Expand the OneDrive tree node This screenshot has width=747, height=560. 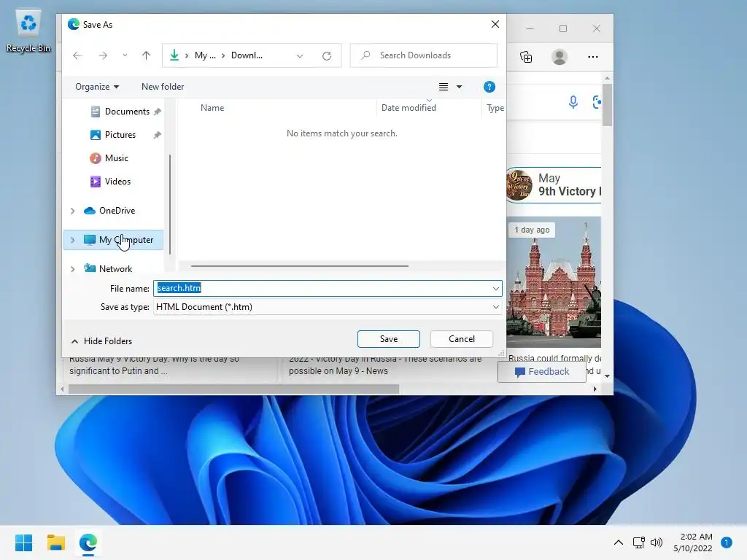click(72, 211)
